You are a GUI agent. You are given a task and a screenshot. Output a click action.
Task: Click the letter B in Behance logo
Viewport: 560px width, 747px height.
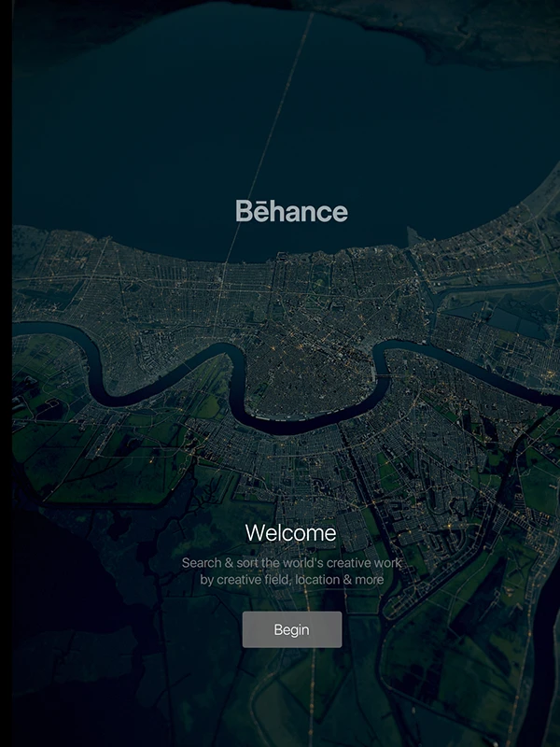click(245, 211)
